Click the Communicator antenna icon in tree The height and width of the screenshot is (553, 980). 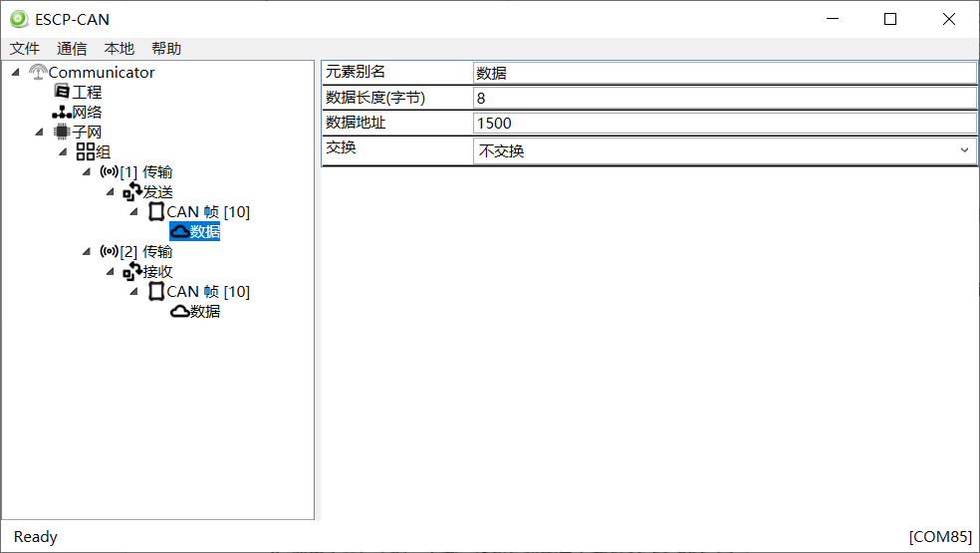(38, 72)
